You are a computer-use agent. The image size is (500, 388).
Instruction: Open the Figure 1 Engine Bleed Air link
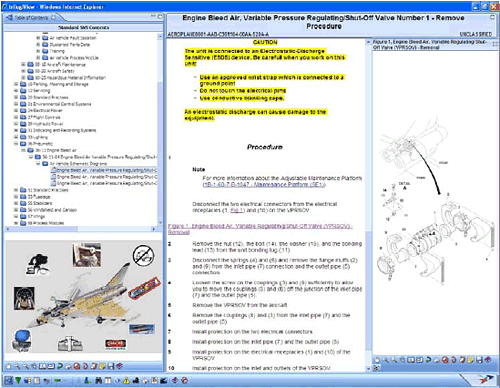coord(260,229)
